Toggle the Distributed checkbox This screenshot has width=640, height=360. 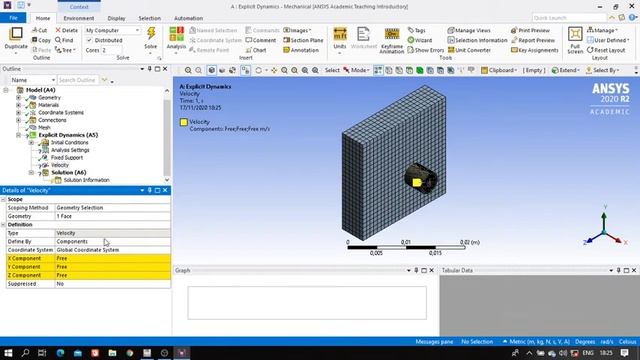click(89, 40)
